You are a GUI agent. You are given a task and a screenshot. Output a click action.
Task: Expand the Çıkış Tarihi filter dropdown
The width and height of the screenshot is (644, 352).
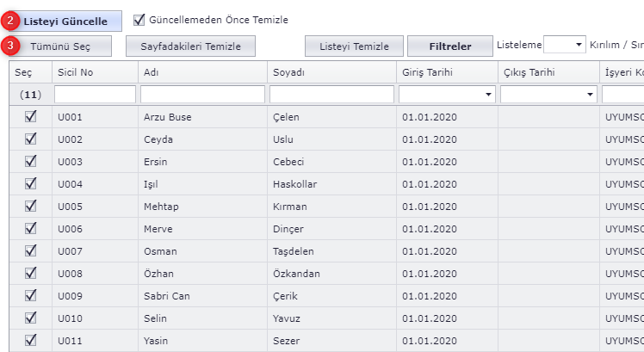pyautogui.click(x=591, y=94)
